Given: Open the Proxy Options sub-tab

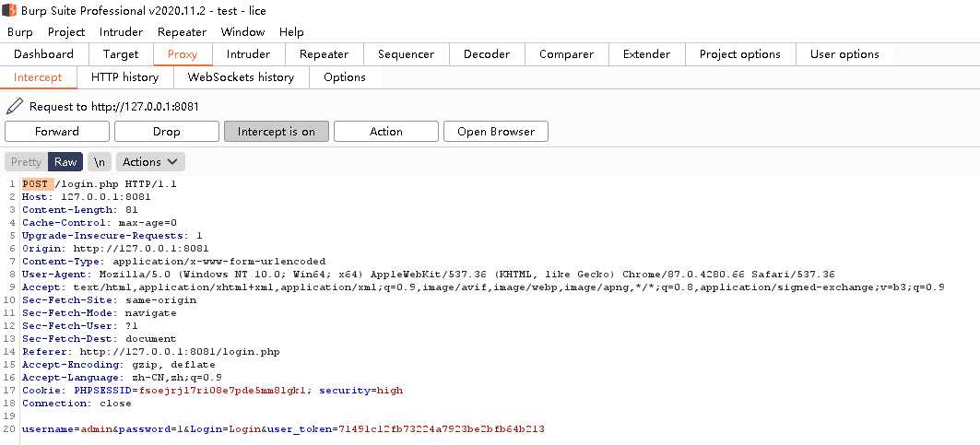Looking at the screenshot, I should [x=345, y=77].
